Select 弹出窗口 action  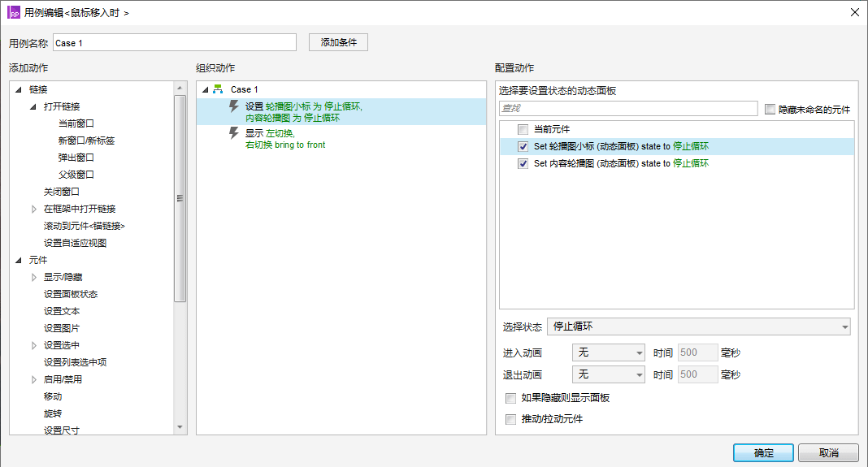(76, 158)
